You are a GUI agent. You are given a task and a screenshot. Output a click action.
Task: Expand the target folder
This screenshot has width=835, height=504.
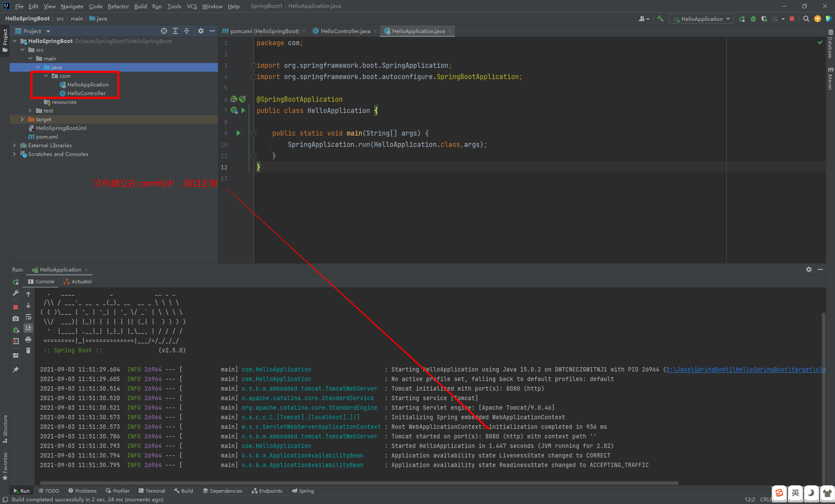23,119
